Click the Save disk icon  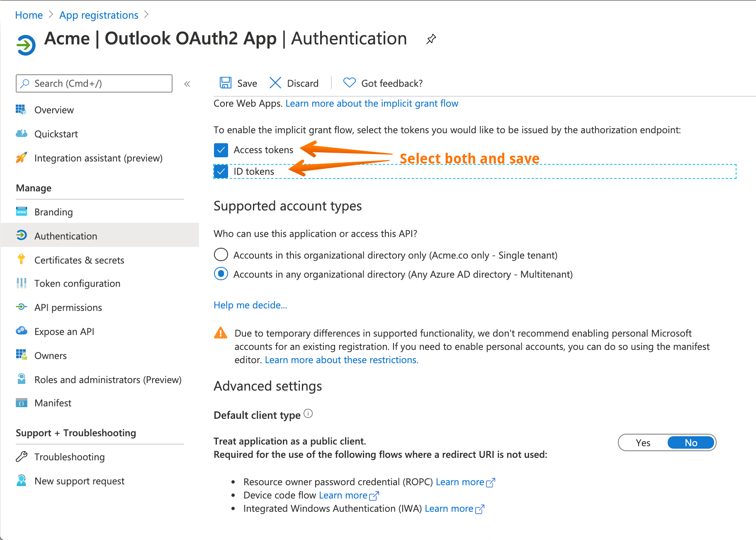225,83
